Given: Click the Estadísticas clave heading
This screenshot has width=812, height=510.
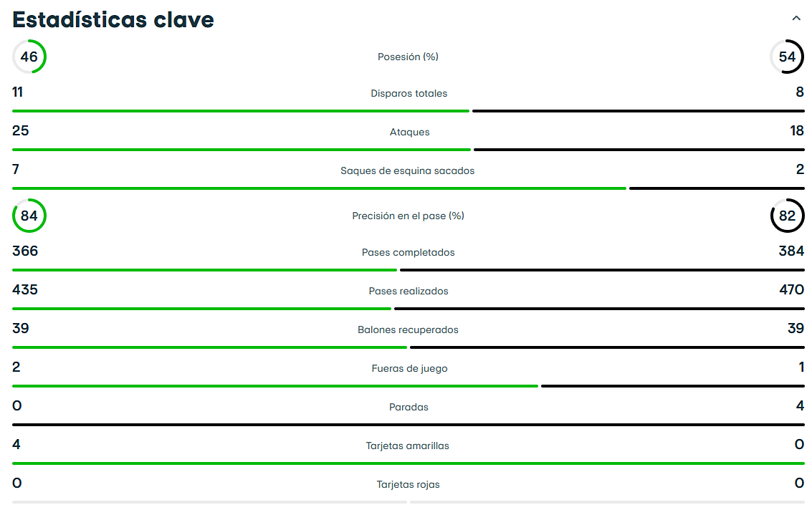Looking at the screenshot, I should [x=113, y=19].
